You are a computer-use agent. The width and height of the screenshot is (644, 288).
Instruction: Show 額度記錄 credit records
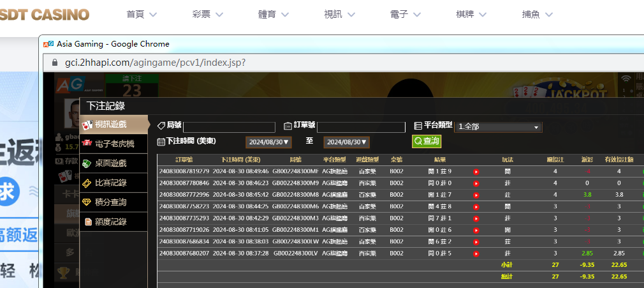110,222
